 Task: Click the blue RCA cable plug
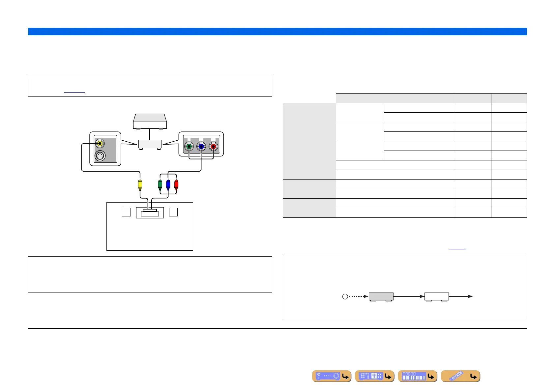(x=168, y=185)
